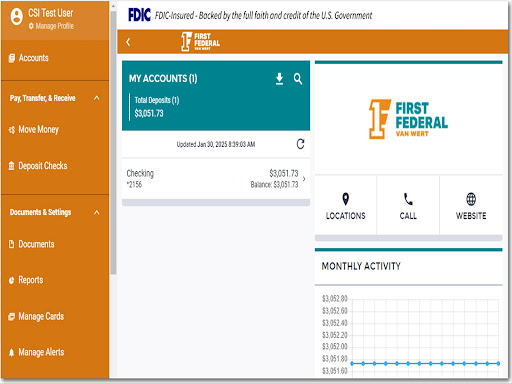Click the Website globe icon
Screen dimensions: 512x384
pyautogui.click(x=471, y=199)
